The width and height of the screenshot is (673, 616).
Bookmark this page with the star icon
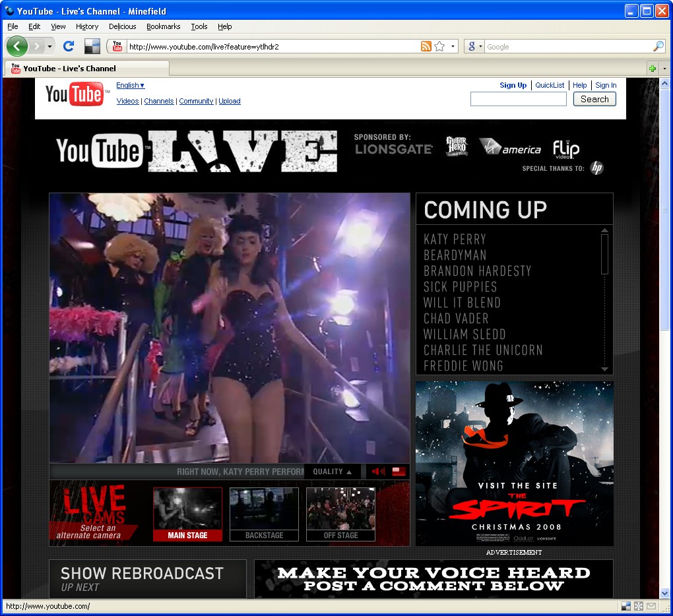coord(439,46)
